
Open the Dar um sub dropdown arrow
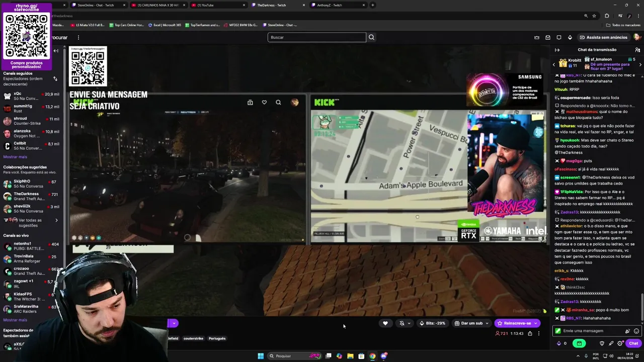pos(487,323)
